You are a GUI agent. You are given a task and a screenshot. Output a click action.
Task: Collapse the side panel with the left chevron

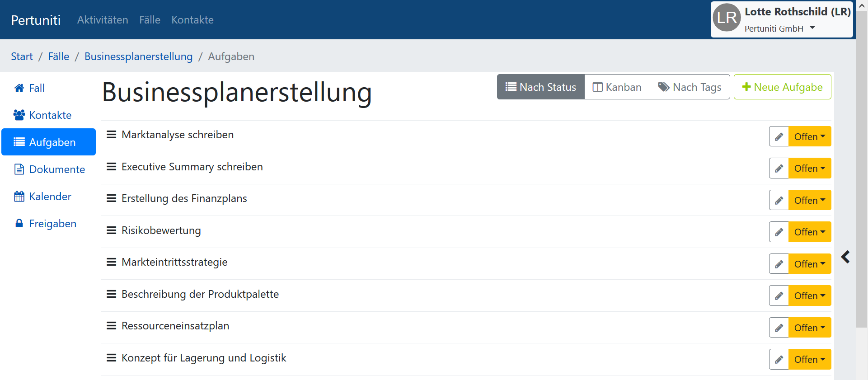coord(845,257)
